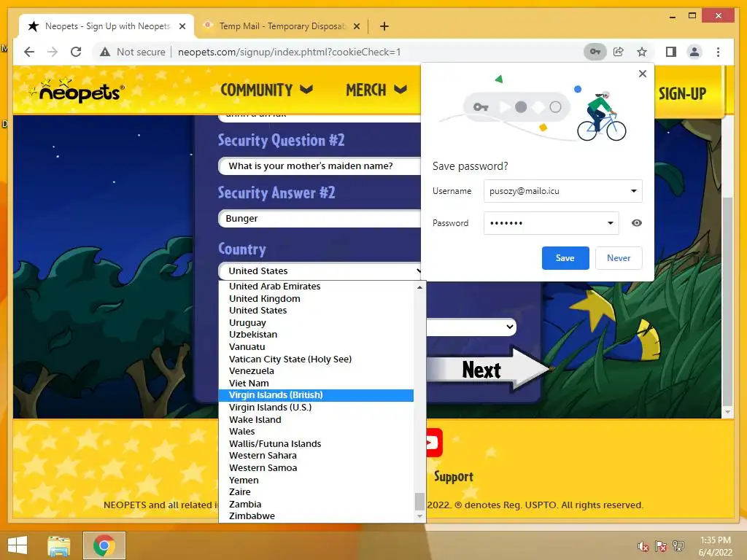Open the side panel icon
The height and width of the screenshot is (560, 747).
click(671, 52)
